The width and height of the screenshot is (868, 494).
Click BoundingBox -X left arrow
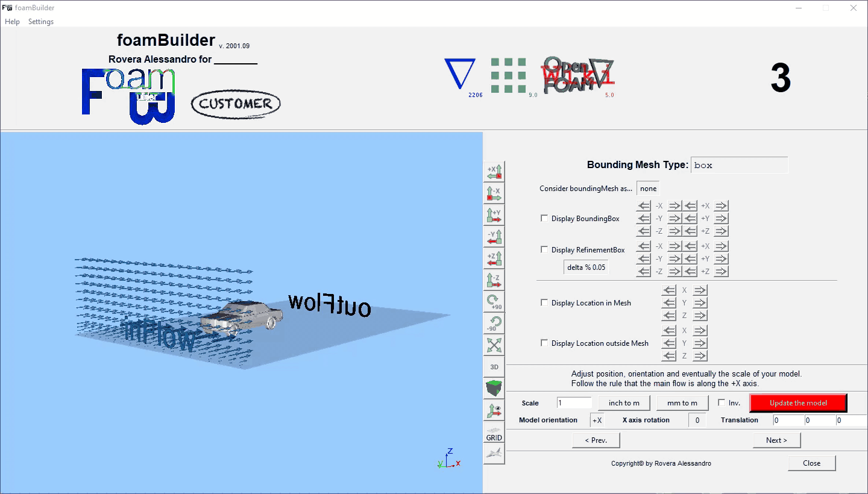[x=644, y=206]
